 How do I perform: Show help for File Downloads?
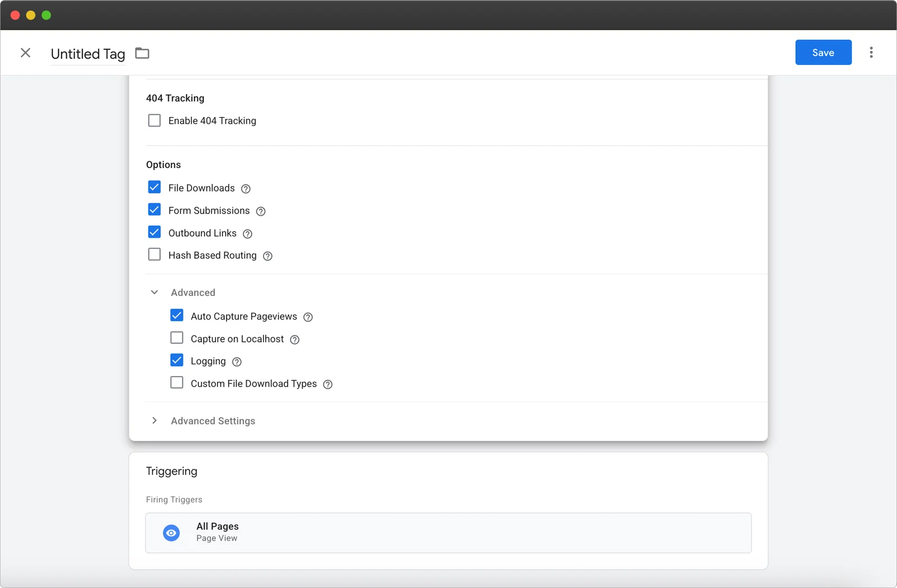click(x=246, y=189)
